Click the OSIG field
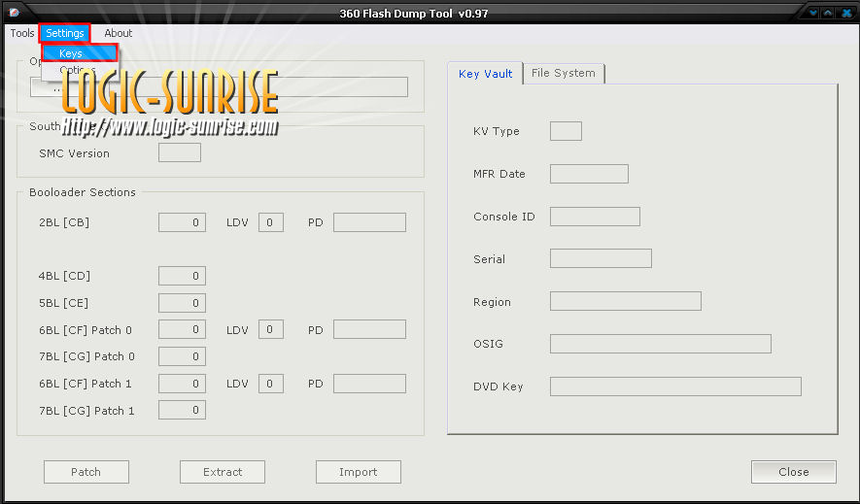 tap(661, 344)
